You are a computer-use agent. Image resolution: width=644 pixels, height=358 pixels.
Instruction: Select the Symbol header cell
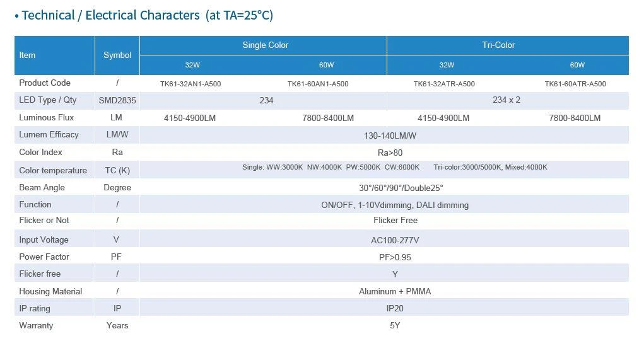click(x=117, y=55)
